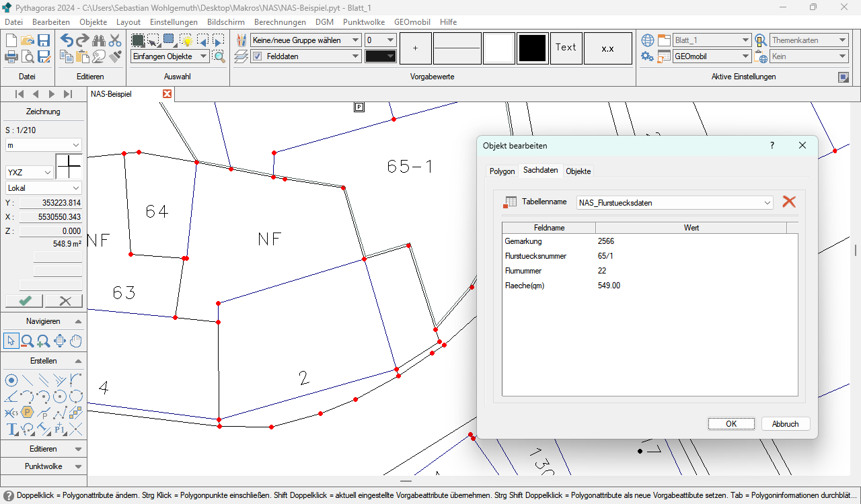Select the single line drawing tool

click(x=28, y=380)
